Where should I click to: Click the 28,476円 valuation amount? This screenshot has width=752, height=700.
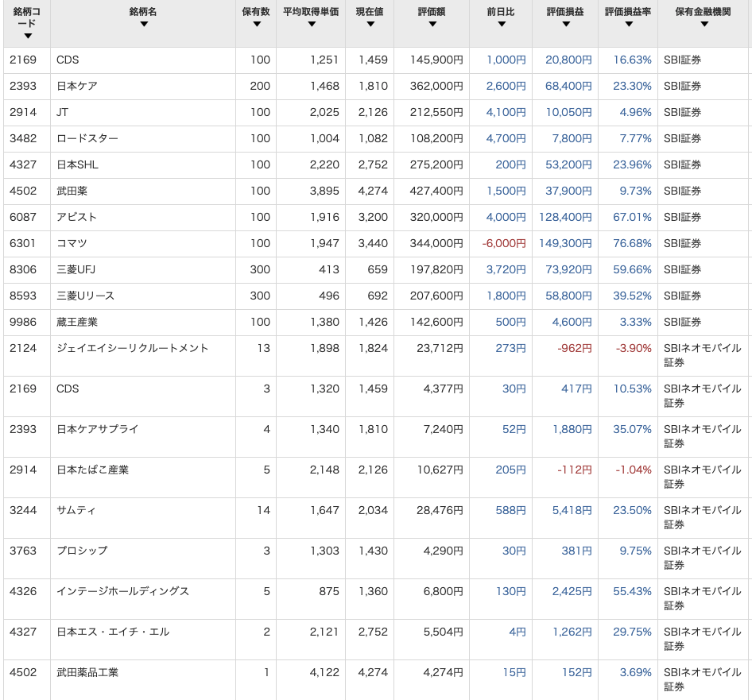click(440, 510)
